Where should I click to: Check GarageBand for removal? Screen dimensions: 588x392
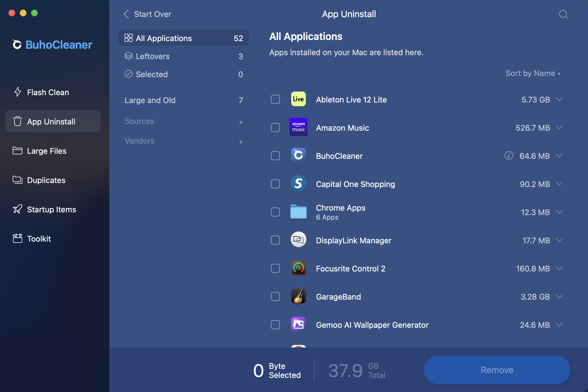(x=275, y=296)
